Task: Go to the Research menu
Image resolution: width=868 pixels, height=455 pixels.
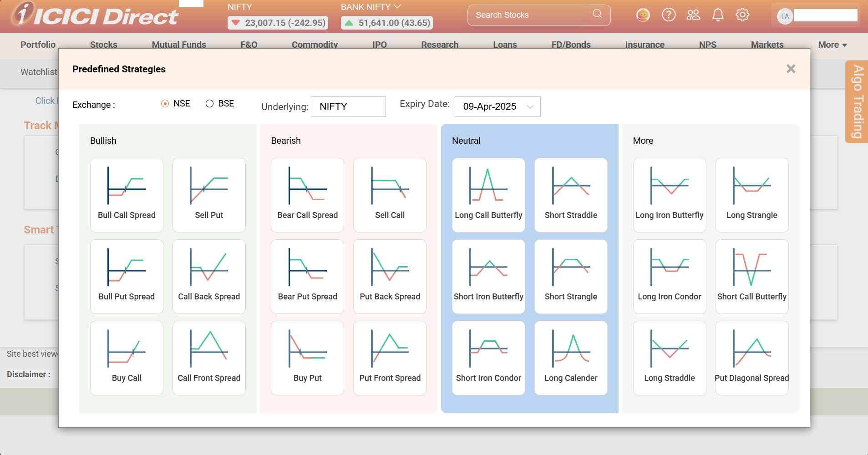Action: pos(440,45)
